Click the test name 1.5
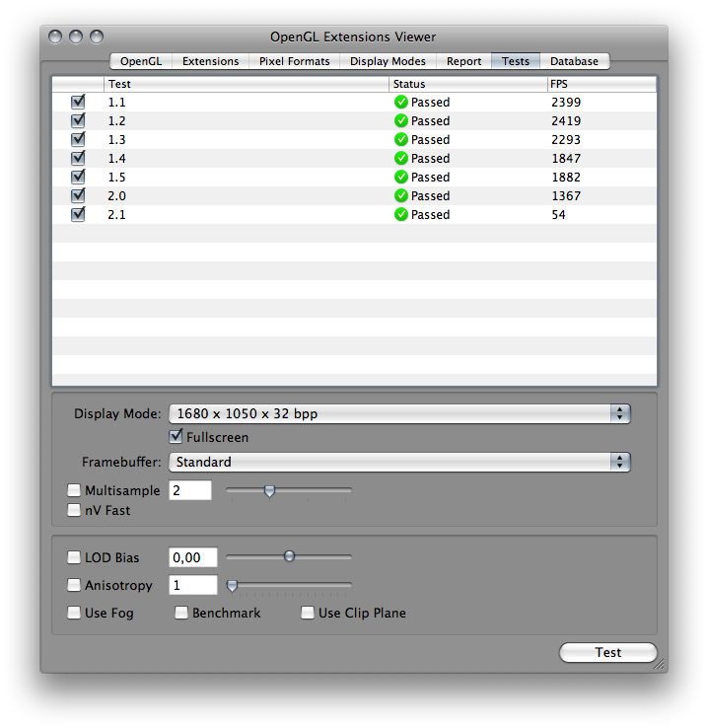 [116, 177]
